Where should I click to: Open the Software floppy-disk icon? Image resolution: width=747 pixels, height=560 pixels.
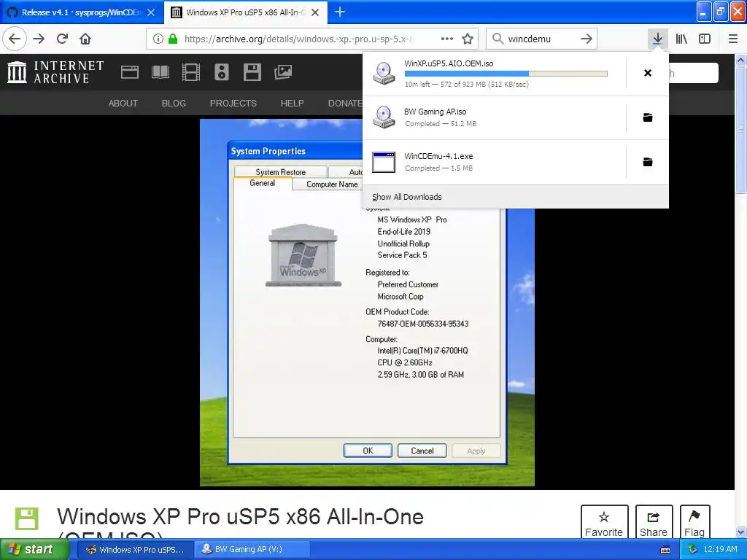click(x=252, y=72)
